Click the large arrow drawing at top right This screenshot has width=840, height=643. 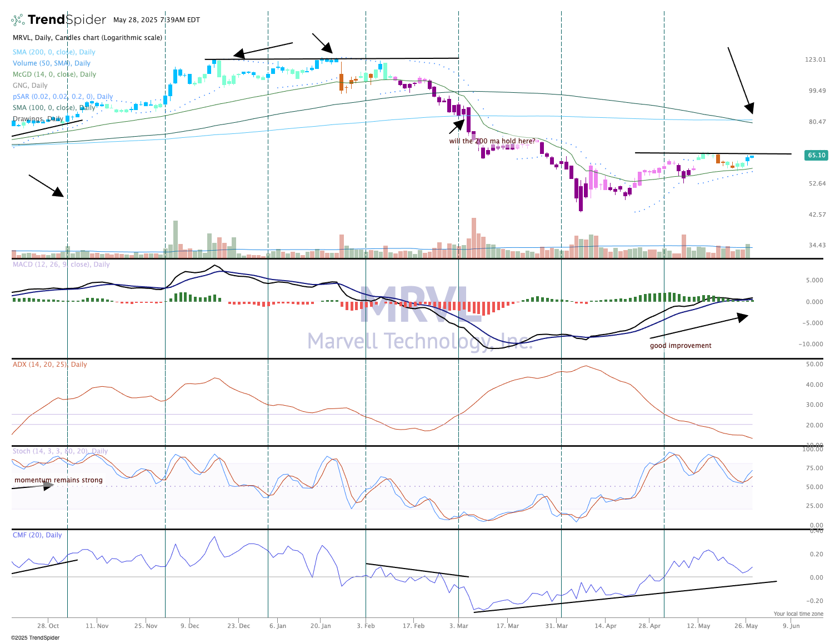[x=741, y=80]
